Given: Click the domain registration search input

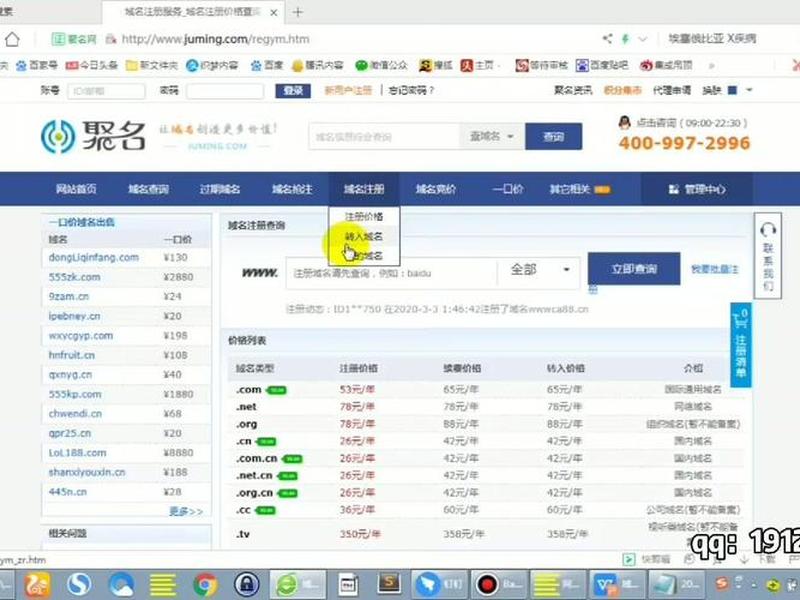Looking at the screenshot, I should [x=391, y=273].
